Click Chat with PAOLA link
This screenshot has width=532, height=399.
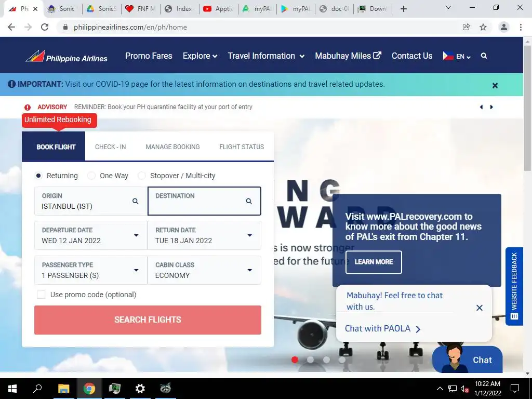[383, 329]
